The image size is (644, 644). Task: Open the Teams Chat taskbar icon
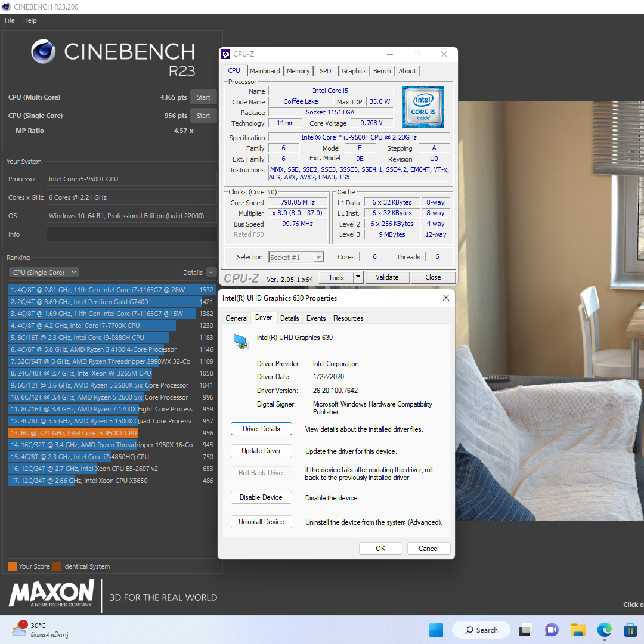click(552, 630)
